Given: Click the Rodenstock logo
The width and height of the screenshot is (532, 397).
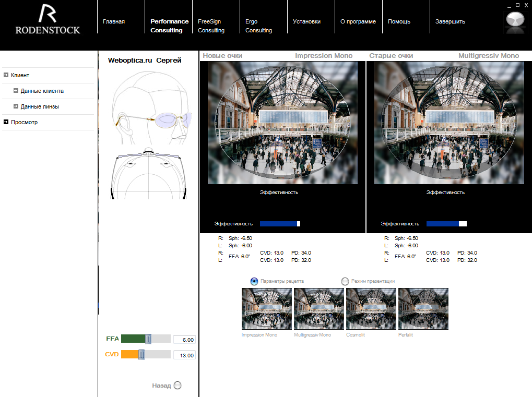Looking at the screenshot, I should [48, 19].
